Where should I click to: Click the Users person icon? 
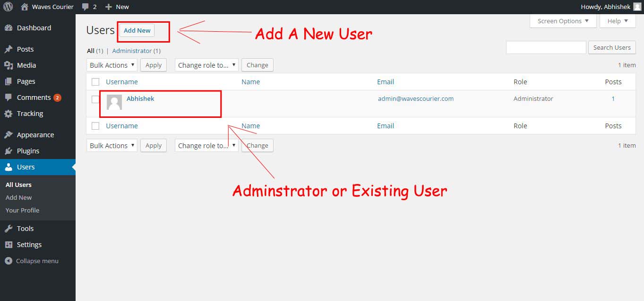click(9, 167)
